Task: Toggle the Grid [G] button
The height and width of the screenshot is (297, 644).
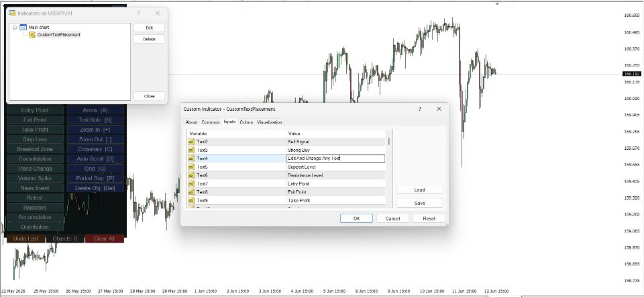Action: pos(95,169)
